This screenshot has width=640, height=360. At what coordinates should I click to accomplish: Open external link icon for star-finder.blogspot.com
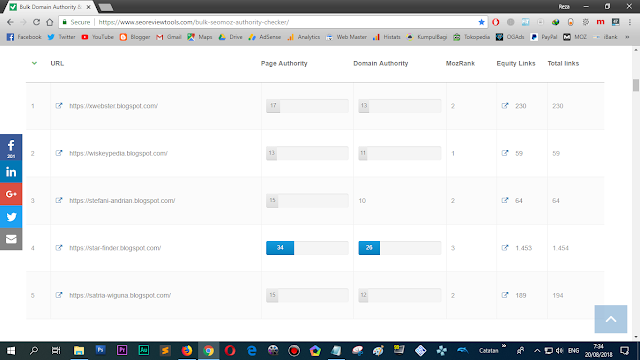coord(59,248)
